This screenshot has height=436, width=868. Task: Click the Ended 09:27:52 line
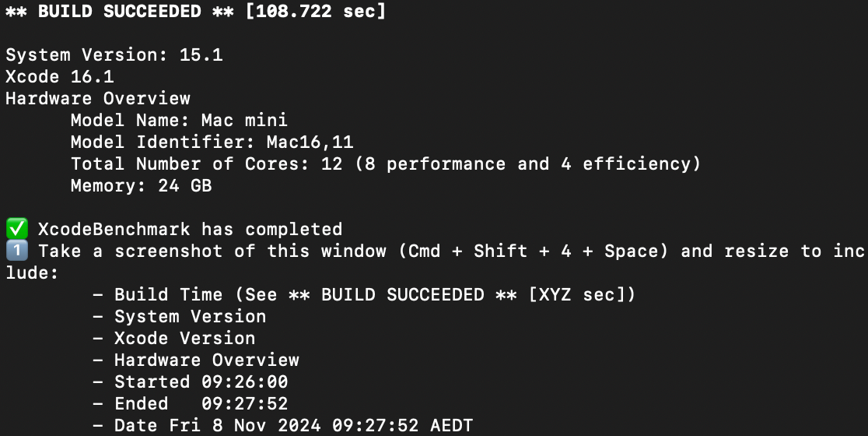(x=201, y=404)
